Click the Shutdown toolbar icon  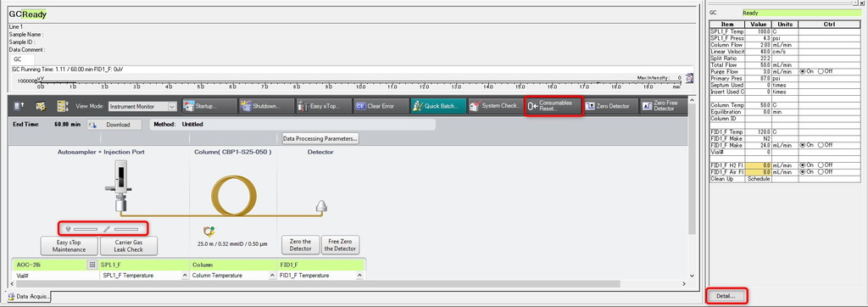pyautogui.click(x=266, y=106)
